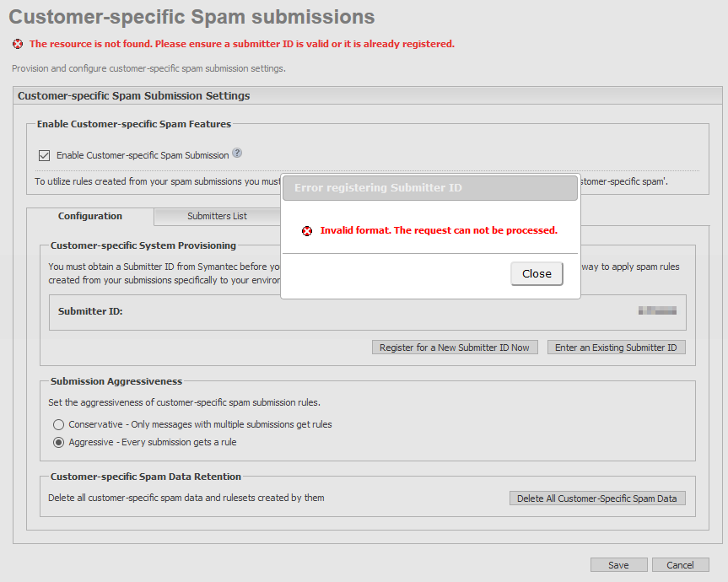The image size is (728, 582).
Task: Click the Invalid format error message text
Action: [439, 230]
